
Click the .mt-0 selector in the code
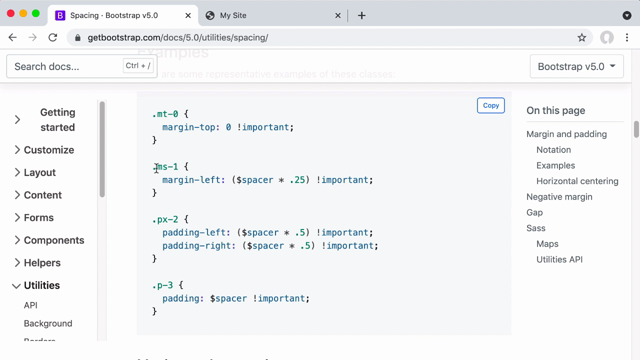(x=165, y=114)
